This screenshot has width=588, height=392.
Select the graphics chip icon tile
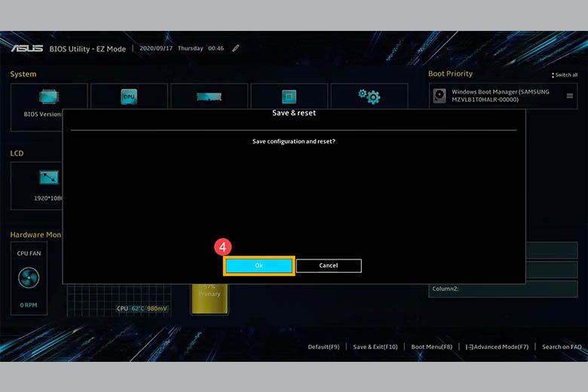tap(289, 96)
